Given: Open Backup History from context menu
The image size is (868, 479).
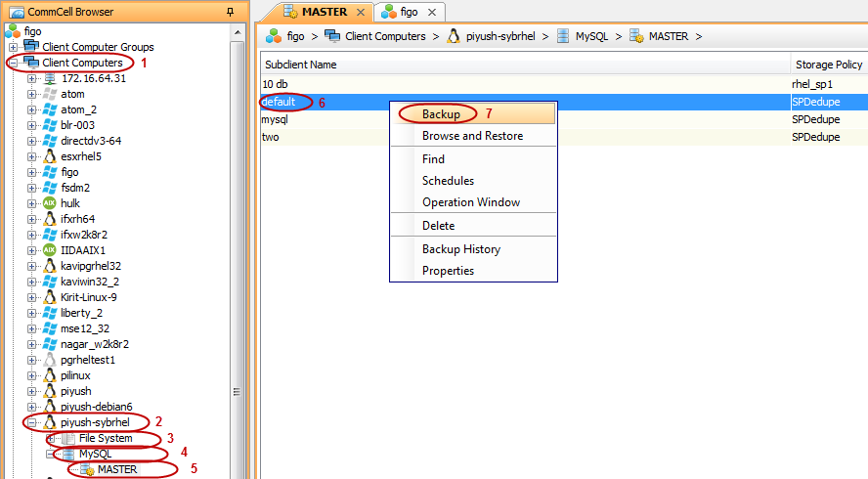Looking at the screenshot, I should coord(473,249).
